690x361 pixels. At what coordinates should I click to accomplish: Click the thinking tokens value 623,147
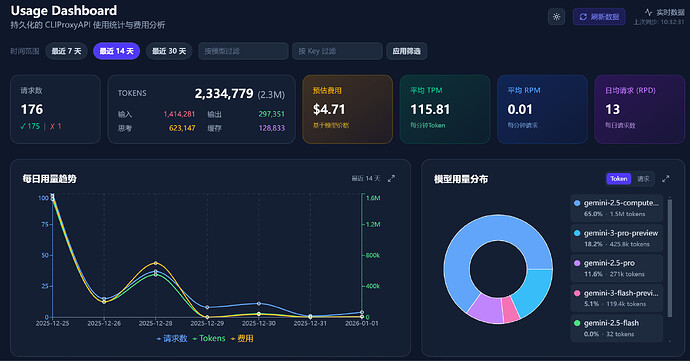(182, 128)
